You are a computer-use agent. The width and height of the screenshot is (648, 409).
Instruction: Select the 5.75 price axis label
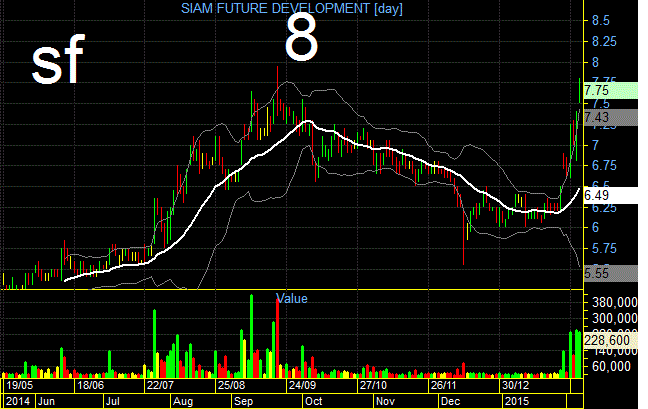point(604,248)
